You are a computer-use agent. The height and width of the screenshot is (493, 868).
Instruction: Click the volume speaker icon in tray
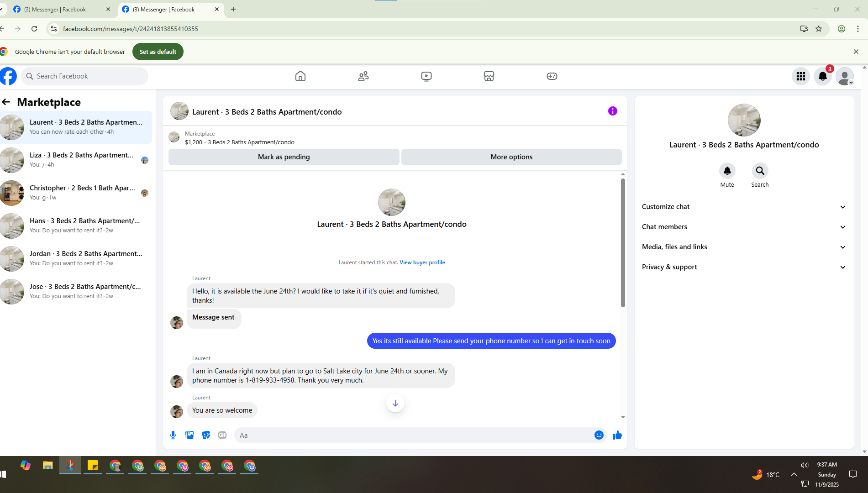coord(805,465)
